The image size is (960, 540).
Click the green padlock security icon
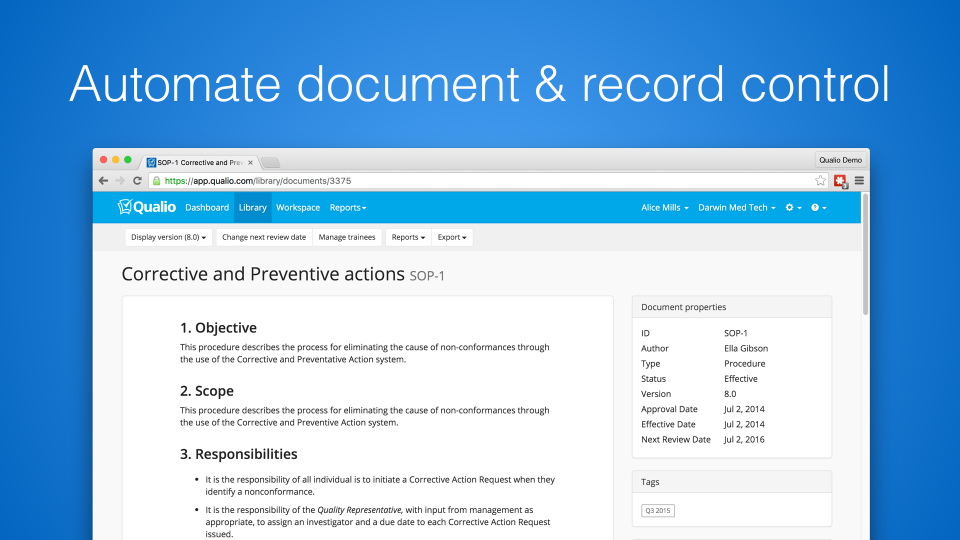157,181
